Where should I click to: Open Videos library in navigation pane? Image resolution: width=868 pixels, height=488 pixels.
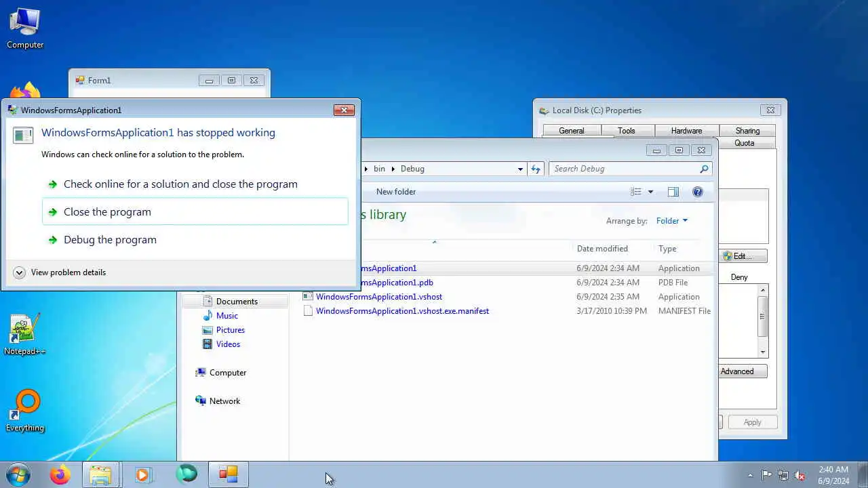228,344
